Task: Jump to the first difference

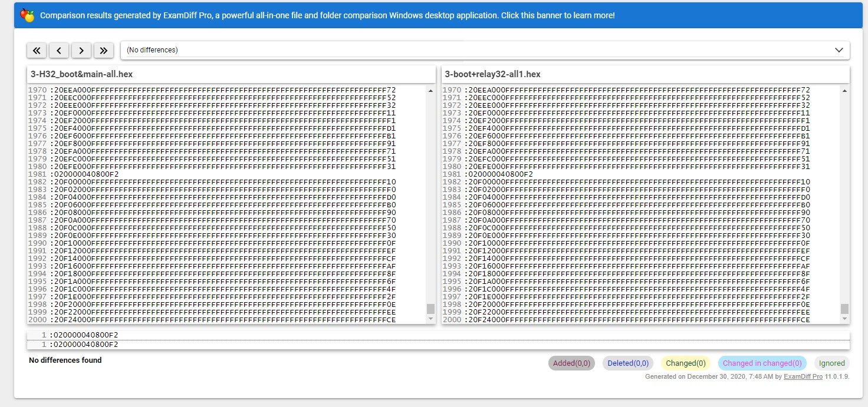Action: [37, 51]
